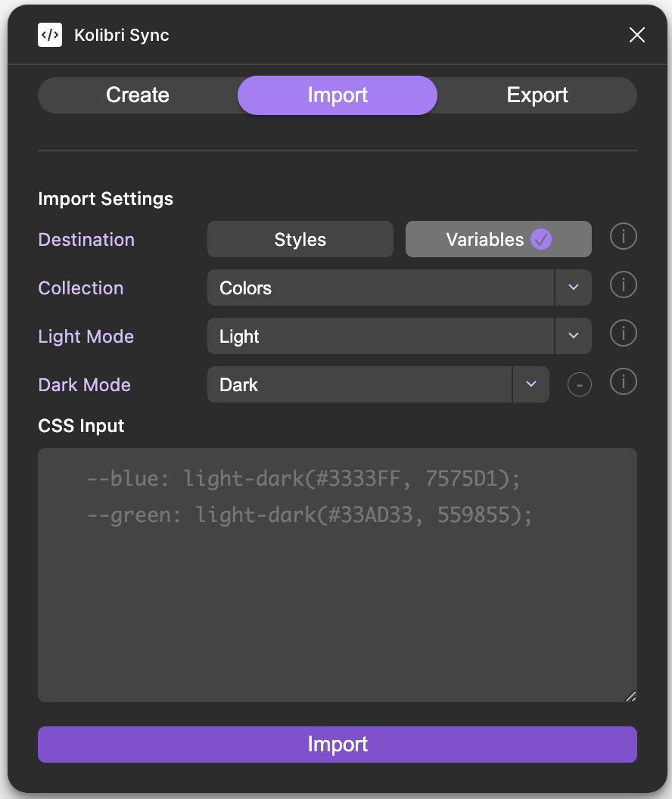Click the purple Import button
The height and width of the screenshot is (799, 672).
coord(338,745)
